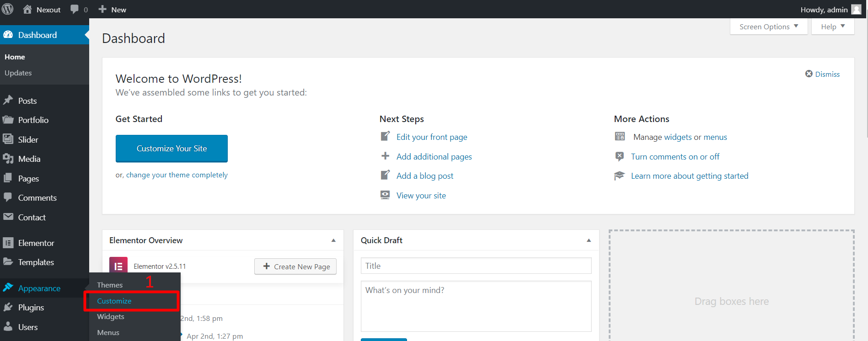
Task: Open Updates under Dashboard menu
Action: 18,73
